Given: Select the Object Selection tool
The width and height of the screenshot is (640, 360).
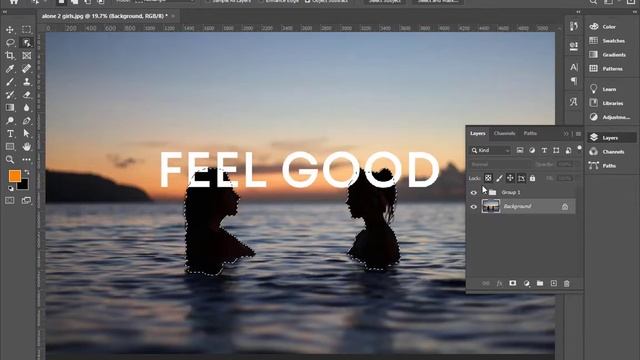Looking at the screenshot, I should [x=27, y=42].
